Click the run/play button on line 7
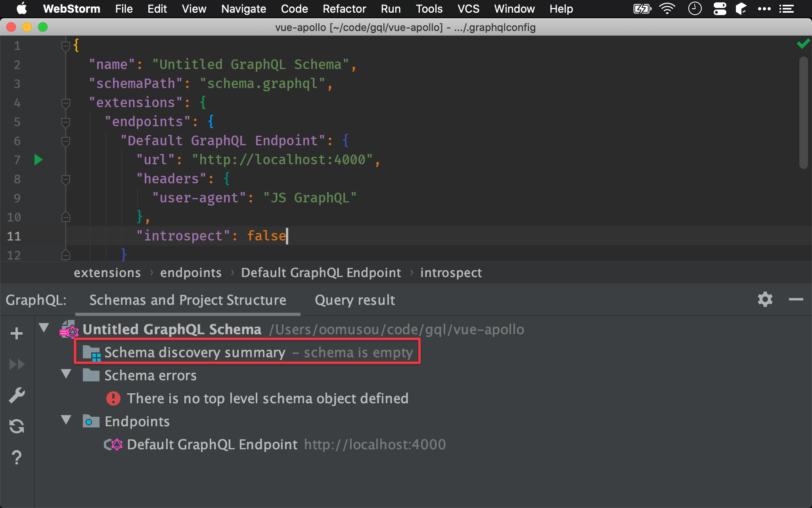This screenshot has width=812, height=508. 38,159
